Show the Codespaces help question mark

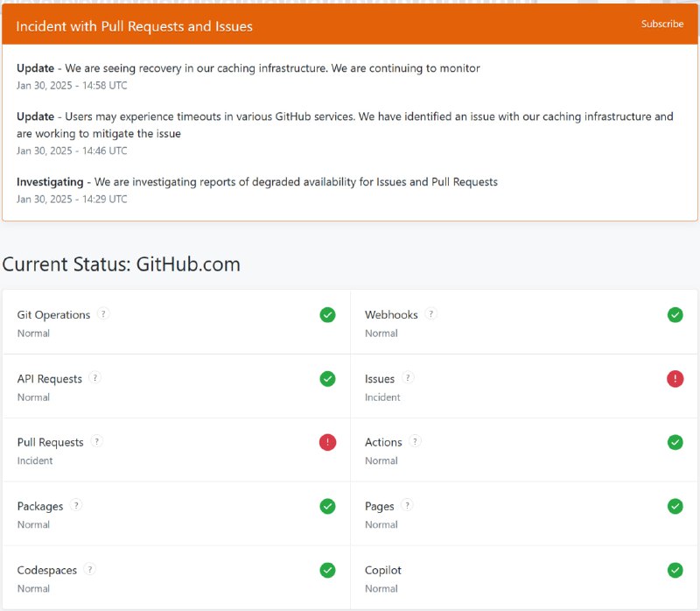[90, 570]
